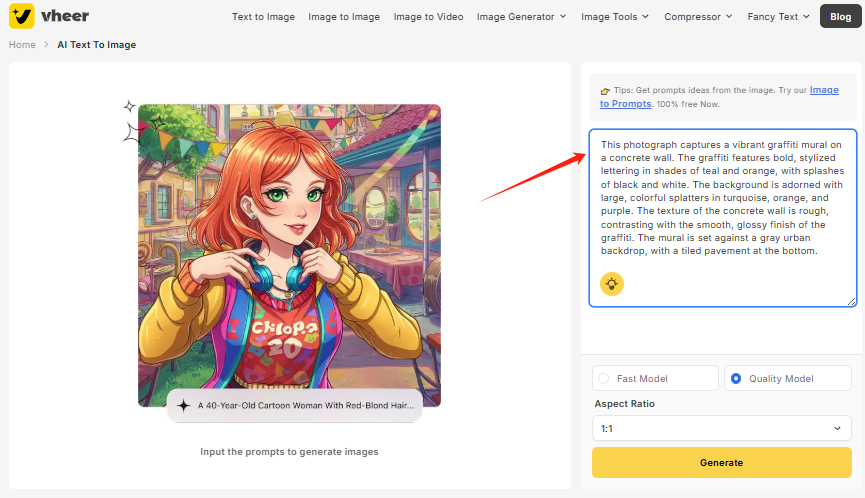
Task: Click the sparkle stars decoration above image
Action: tap(130, 120)
